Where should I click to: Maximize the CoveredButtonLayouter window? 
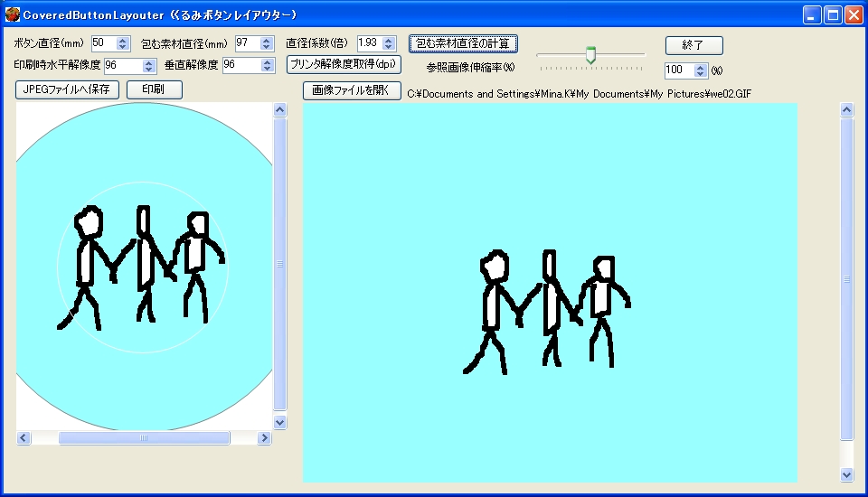pos(833,15)
